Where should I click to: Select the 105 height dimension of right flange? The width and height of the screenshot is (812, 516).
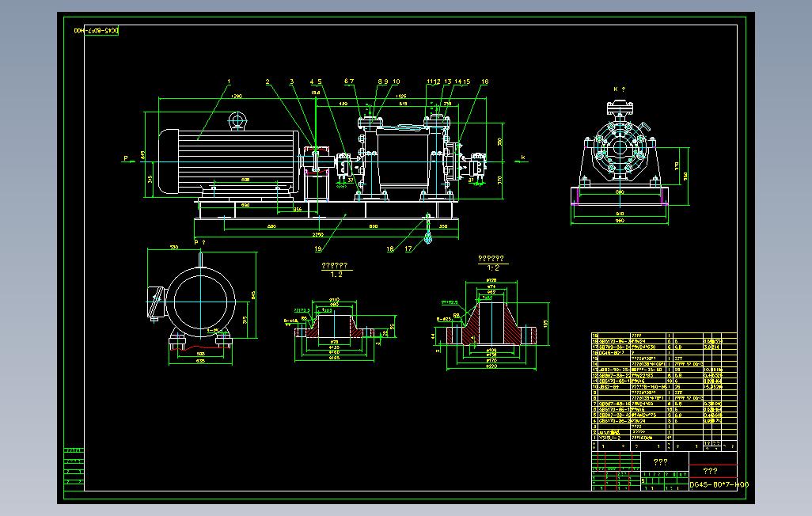click(x=546, y=324)
